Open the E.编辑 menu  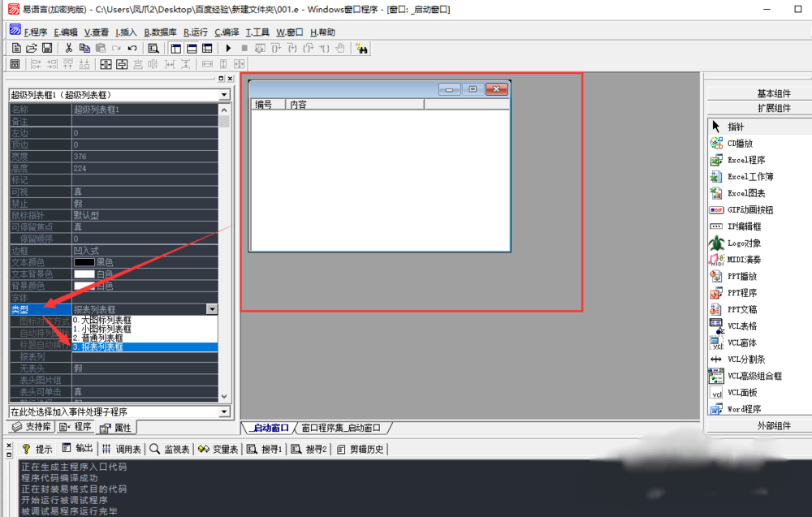coord(66,32)
